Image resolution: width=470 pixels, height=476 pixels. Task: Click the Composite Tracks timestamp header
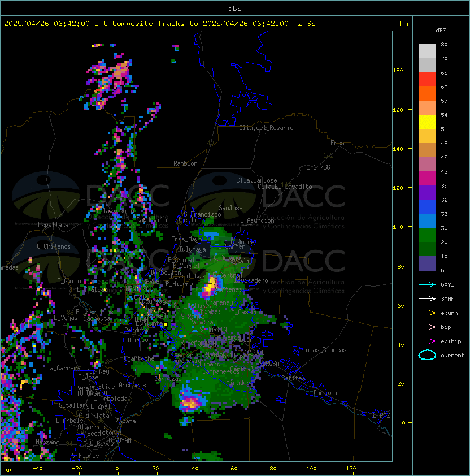pos(160,24)
